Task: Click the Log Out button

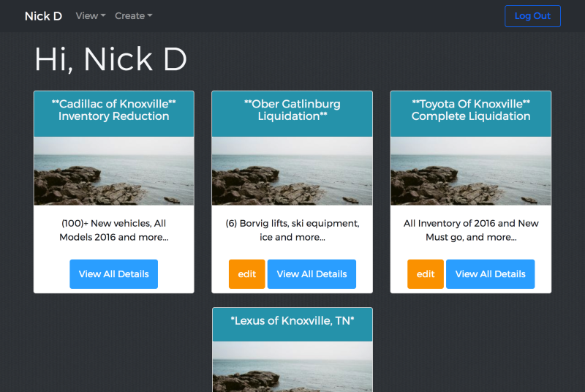Action: (x=532, y=16)
